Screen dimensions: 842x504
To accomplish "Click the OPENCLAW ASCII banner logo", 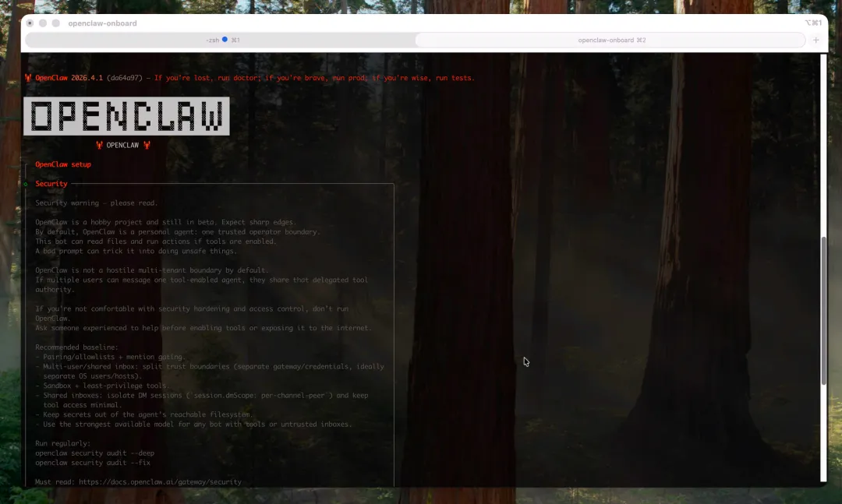I will (127, 116).
